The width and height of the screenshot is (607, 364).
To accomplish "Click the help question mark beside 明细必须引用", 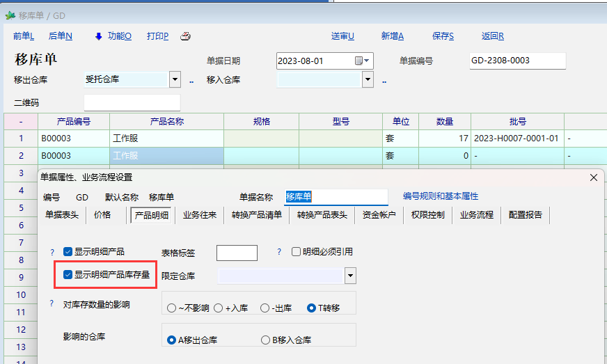I will click(279, 252).
